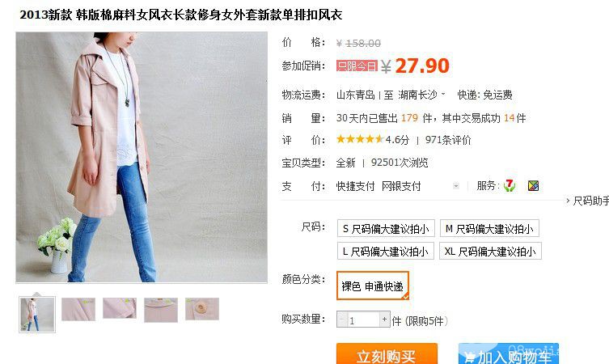Open the 971条评价 reviews link
Viewport: 609px width, 364px height.
[x=448, y=140]
